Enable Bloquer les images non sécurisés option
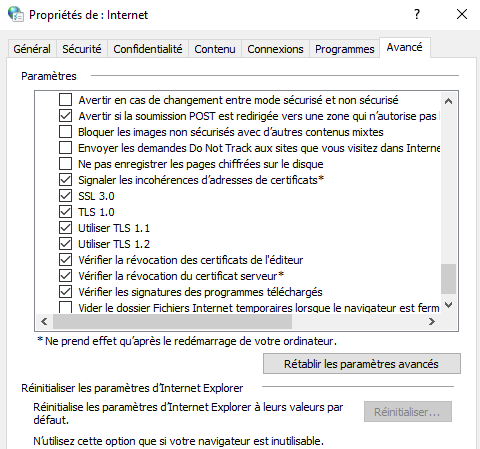Screen dimensions: 480x449 tap(65, 132)
